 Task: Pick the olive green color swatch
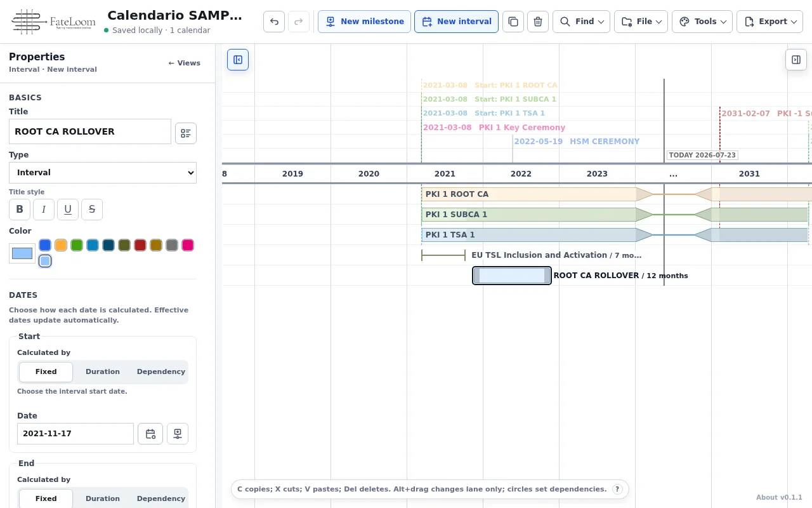point(124,245)
